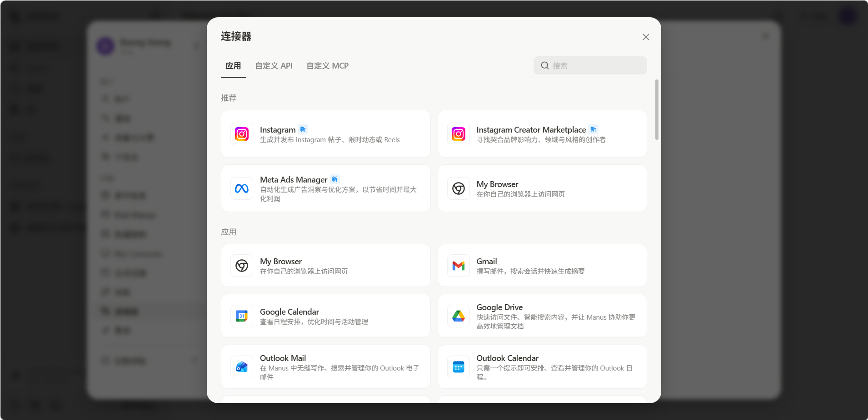Click the Google Calendar logo icon
Viewport: 868px width, 420px height.
pyautogui.click(x=242, y=316)
